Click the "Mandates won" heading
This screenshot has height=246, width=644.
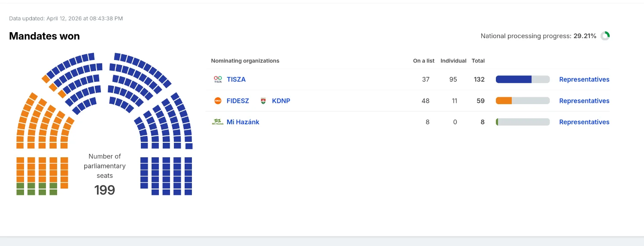pos(44,36)
